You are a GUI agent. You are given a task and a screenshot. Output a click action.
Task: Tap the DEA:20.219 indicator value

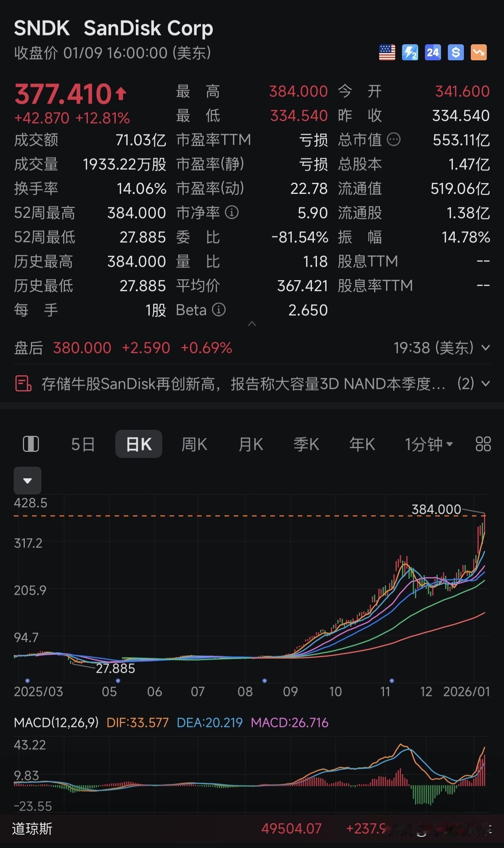pos(209,722)
